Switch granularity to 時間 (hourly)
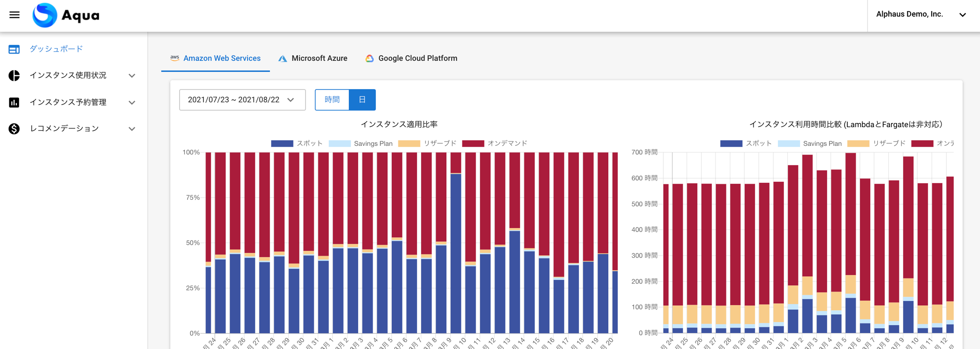The image size is (980, 349). [x=332, y=100]
